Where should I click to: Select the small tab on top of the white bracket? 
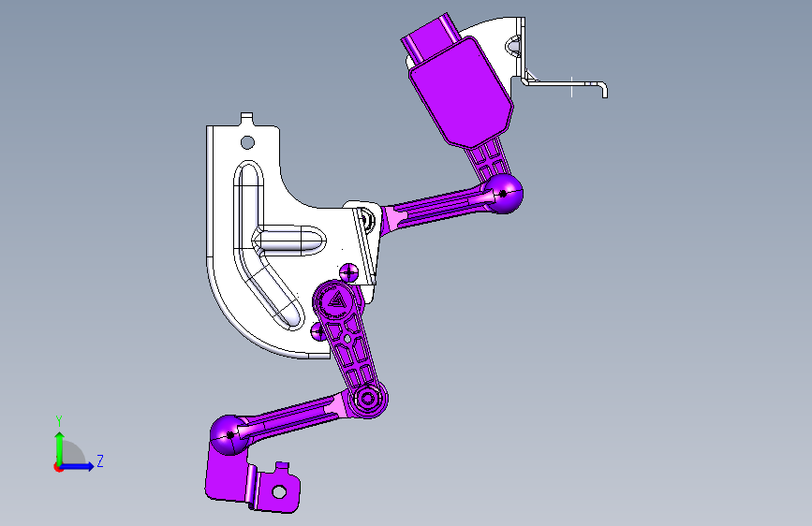click(247, 119)
